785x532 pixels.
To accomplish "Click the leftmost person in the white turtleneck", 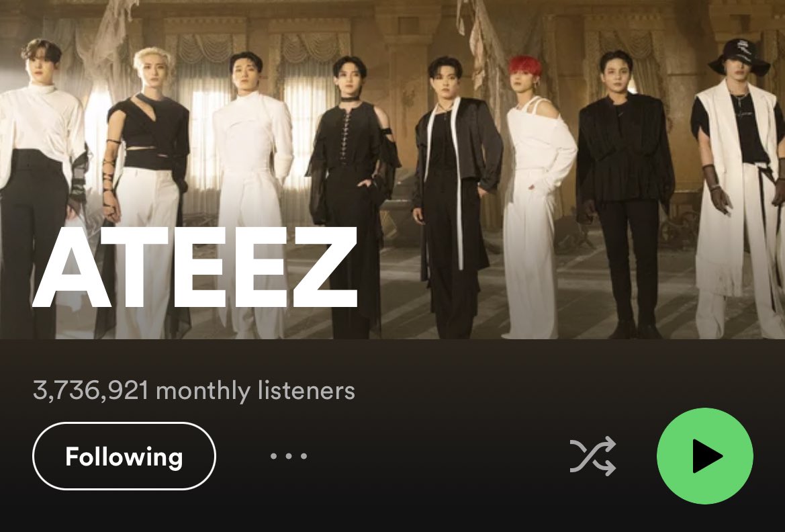I will click(41, 190).
